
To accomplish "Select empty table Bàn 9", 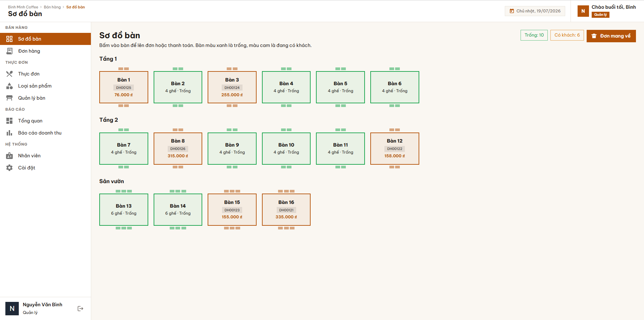I will (232, 149).
